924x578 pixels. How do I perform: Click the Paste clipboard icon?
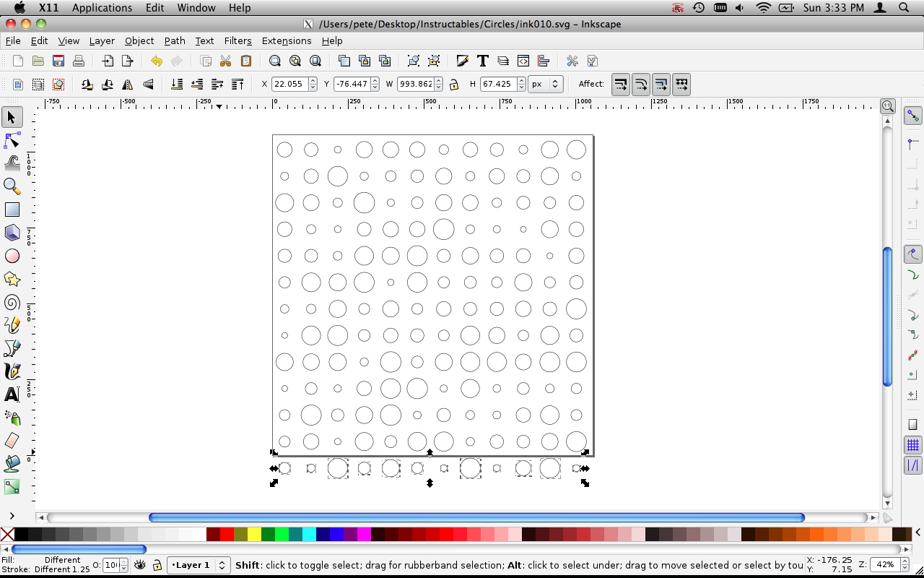click(245, 61)
